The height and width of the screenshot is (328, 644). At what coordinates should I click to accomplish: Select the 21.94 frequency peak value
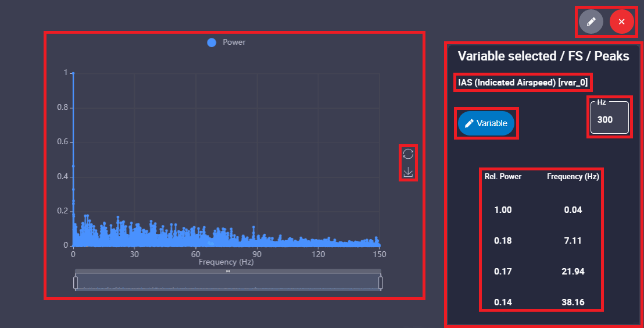(x=573, y=272)
